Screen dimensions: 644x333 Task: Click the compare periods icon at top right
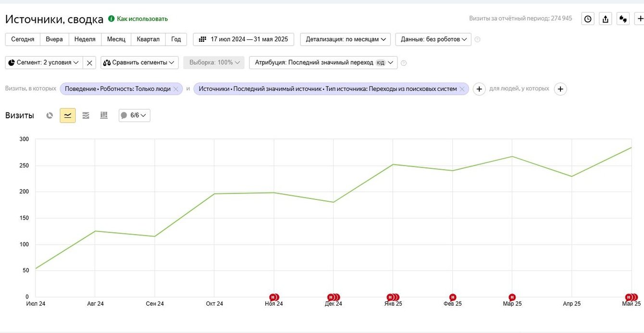(623, 19)
